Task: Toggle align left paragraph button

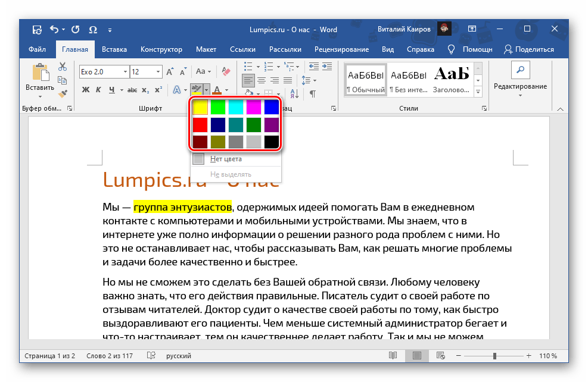Action: [248, 80]
